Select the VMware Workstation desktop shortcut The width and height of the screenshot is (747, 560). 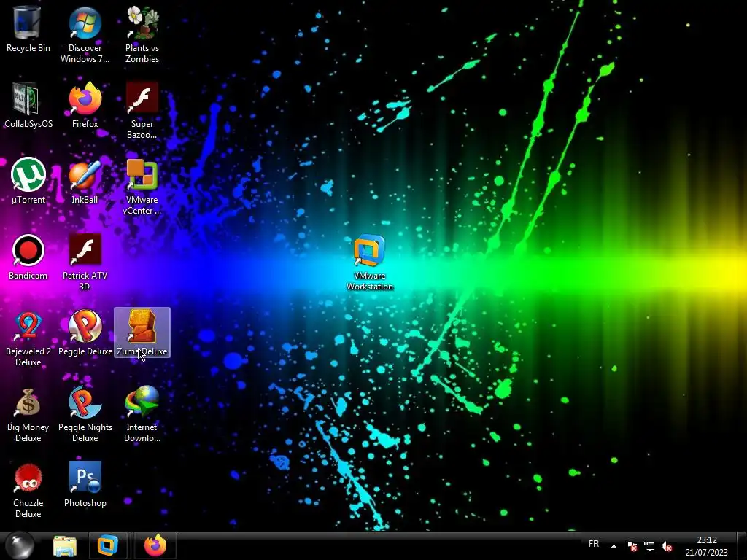pos(370,262)
